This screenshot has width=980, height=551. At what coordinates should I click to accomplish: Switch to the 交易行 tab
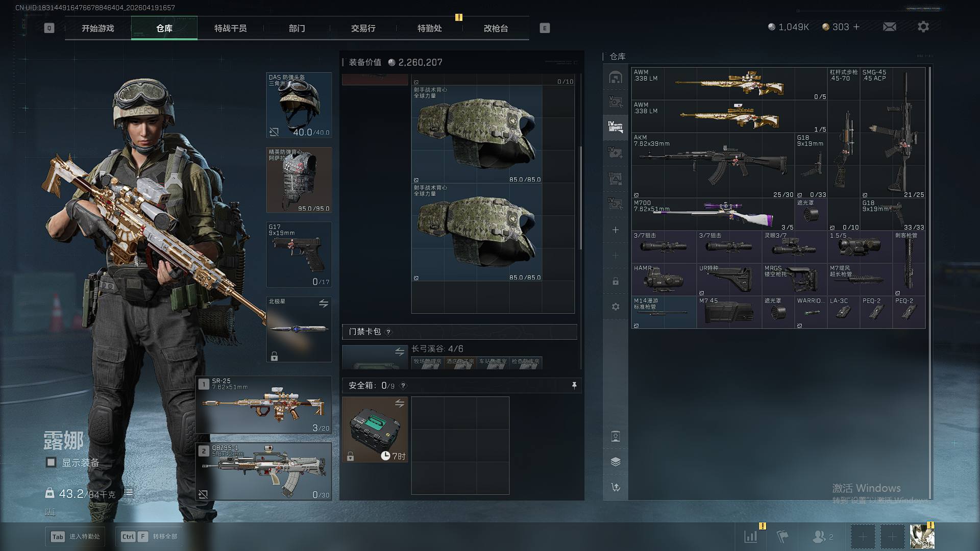(x=363, y=29)
